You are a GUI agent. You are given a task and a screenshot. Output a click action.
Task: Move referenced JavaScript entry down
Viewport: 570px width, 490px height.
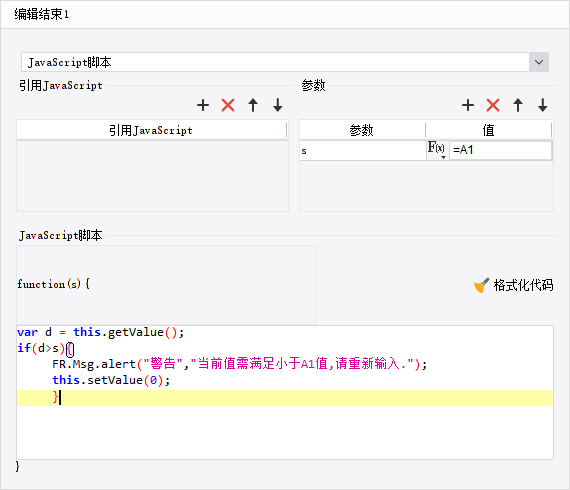click(278, 105)
